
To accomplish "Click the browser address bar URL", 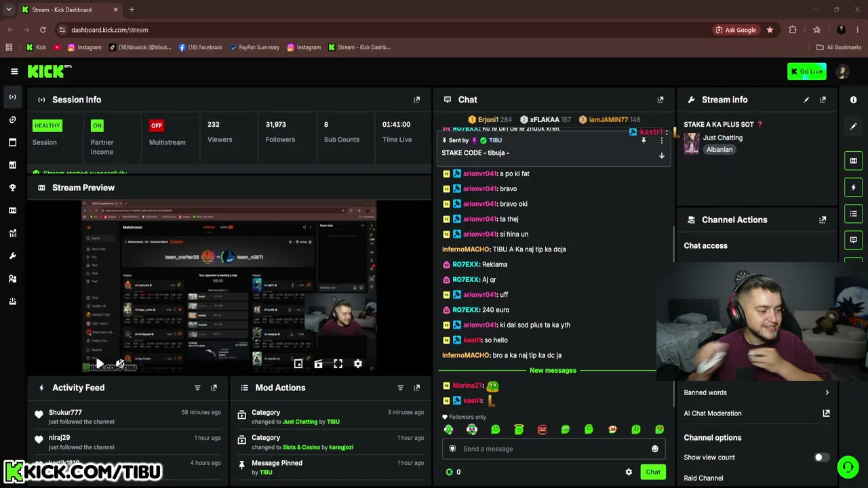I will click(109, 30).
